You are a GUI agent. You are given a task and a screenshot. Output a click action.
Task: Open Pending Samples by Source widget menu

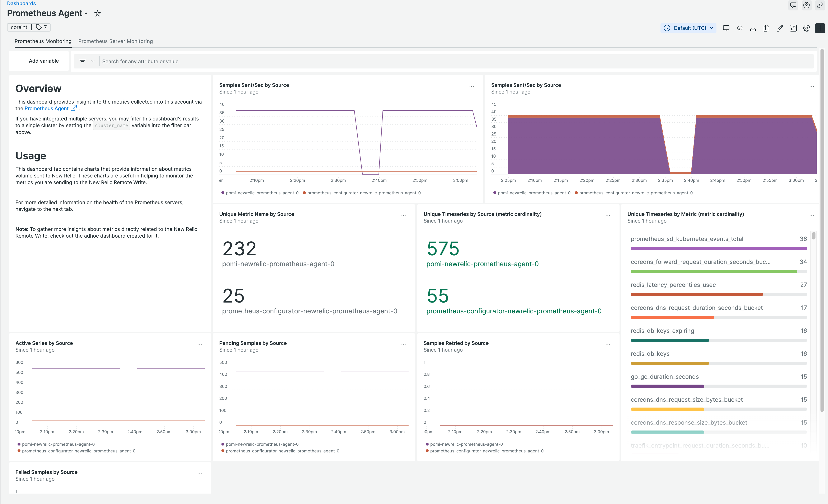point(404,345)
